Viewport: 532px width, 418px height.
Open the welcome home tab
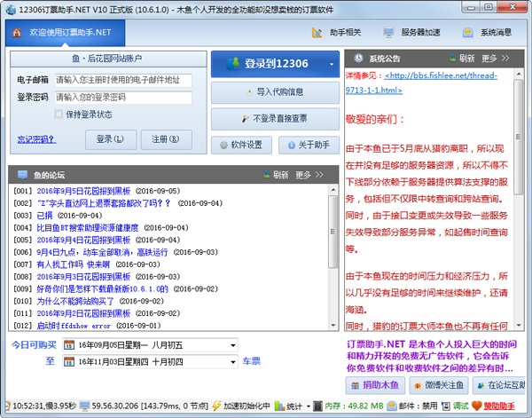pyautogui.click(x=65, y=33)
